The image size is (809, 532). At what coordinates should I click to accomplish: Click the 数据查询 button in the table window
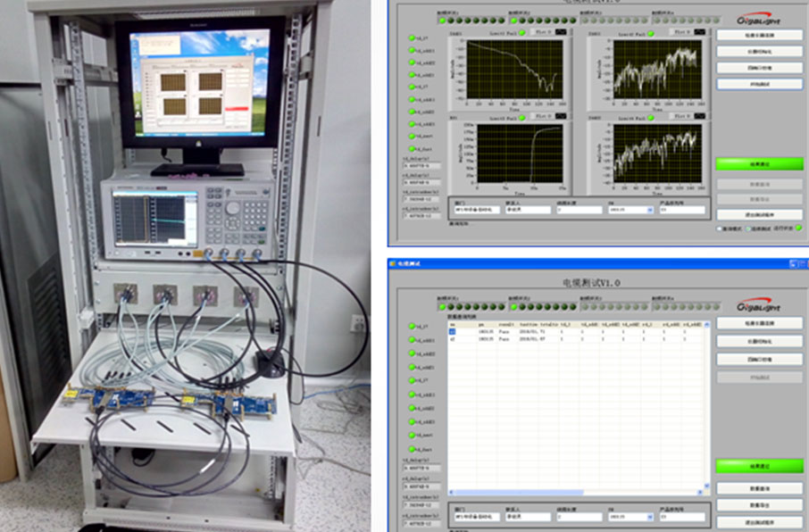(760, 488)
